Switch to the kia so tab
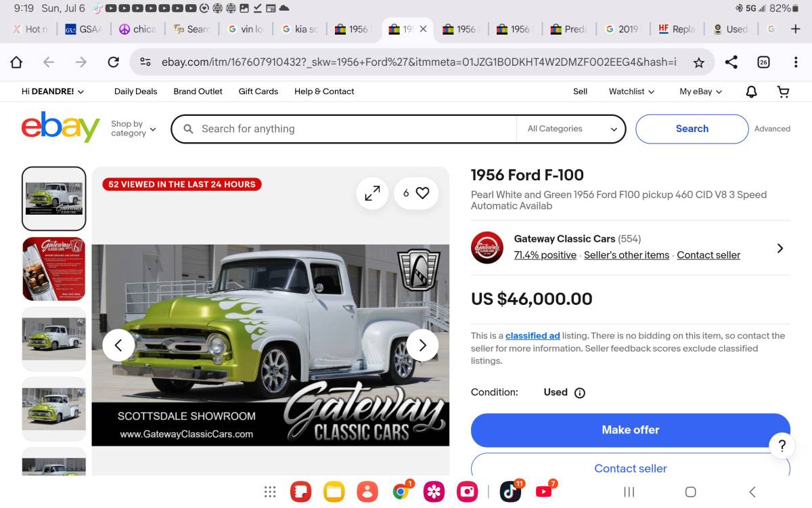Viewport: 812px width, 508px height. [300, 29]
